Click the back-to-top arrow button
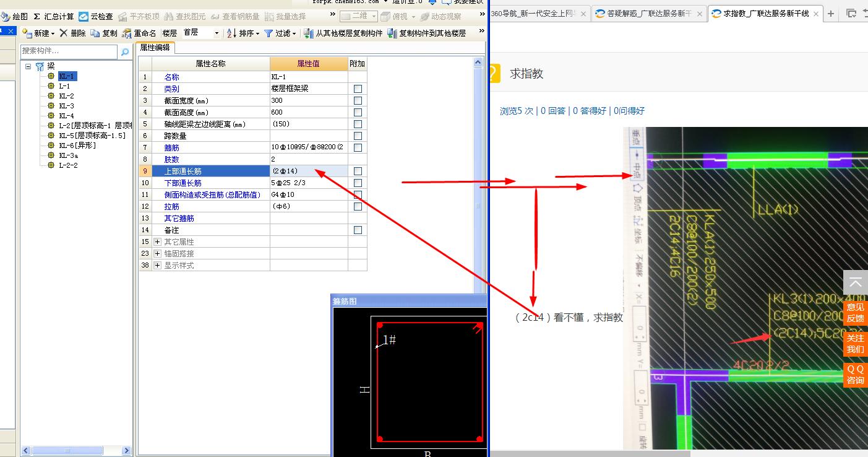The width and height of the screenshot is (868, 457). [856, 282]
